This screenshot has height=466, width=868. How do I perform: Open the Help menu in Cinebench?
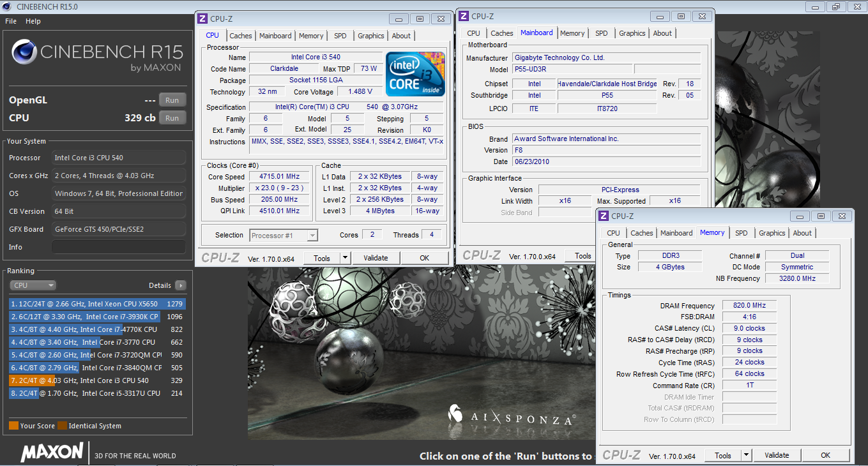[x=33, y=21]
